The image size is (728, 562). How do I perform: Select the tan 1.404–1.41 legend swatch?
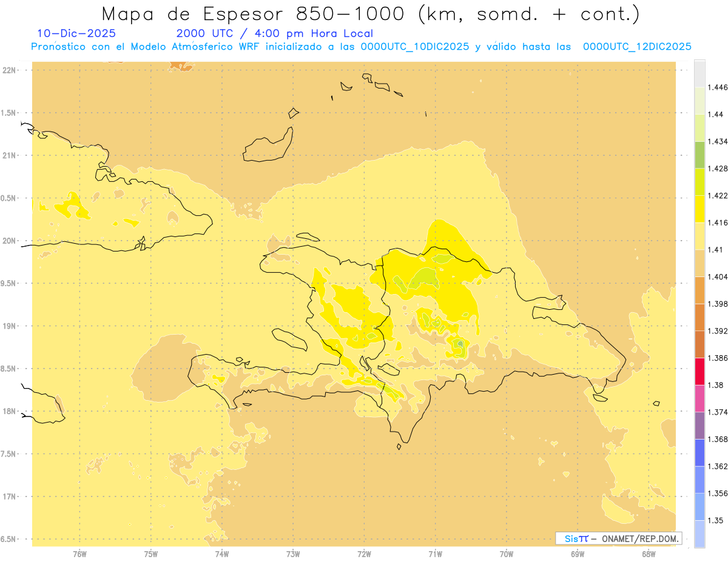tap(699, 263)
